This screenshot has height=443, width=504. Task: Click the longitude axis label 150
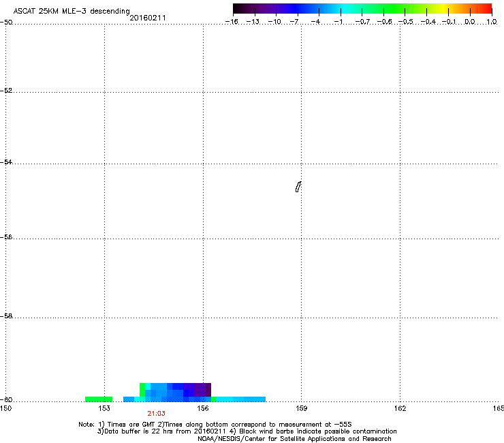coord(5,408)
